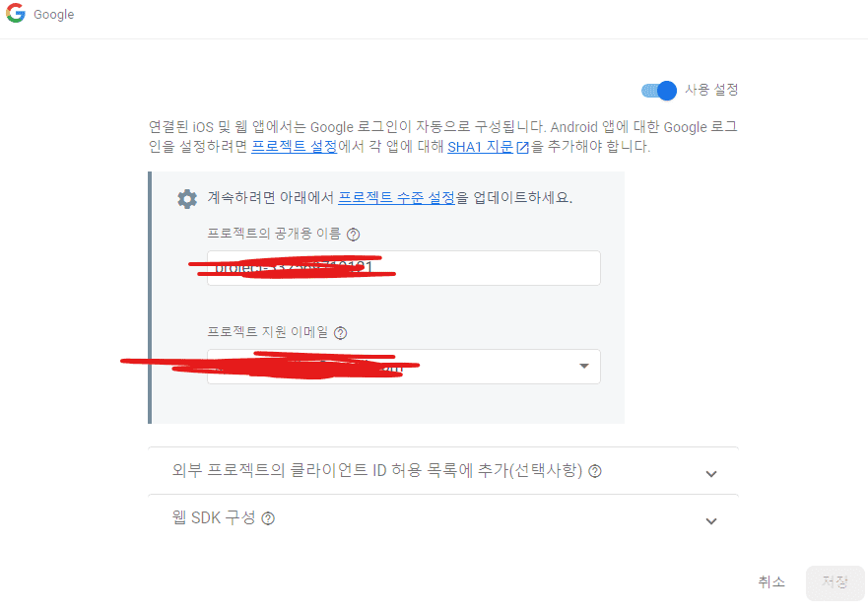Click the 저장 save button

coord(835,582)
